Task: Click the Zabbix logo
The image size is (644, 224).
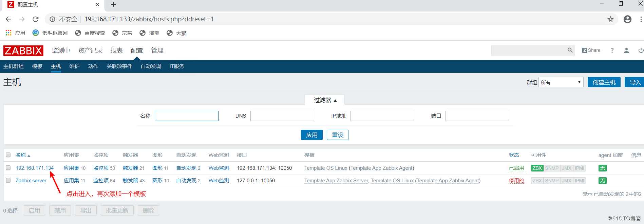Action: [23, 50]
